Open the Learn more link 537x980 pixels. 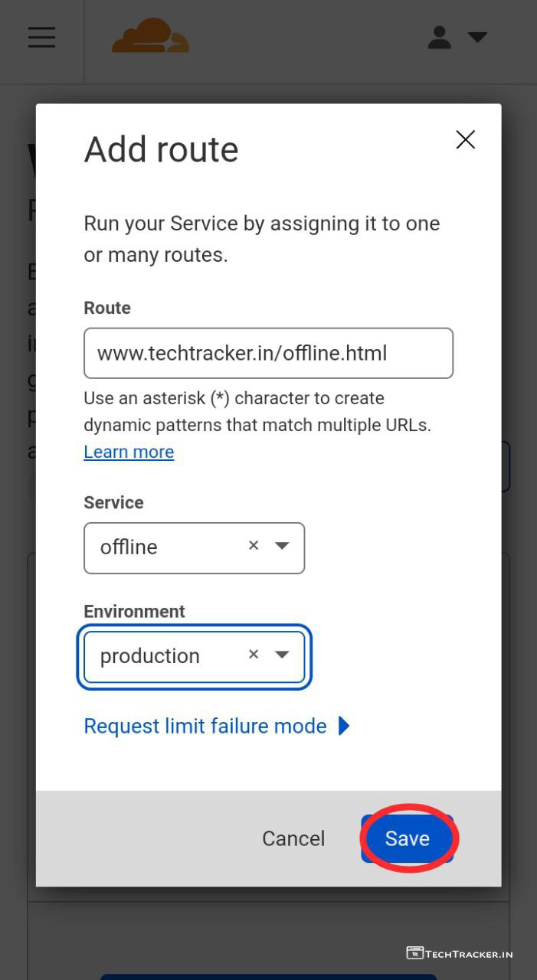[129, 452]
